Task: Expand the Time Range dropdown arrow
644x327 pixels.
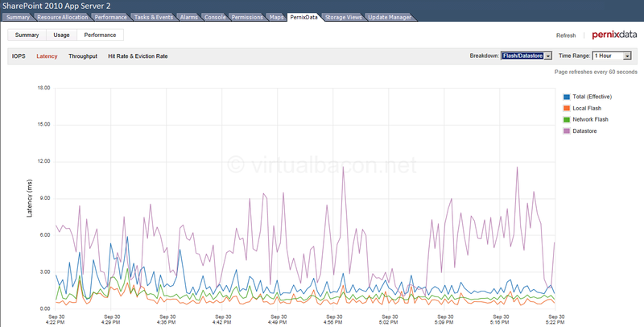Action: 627,56
